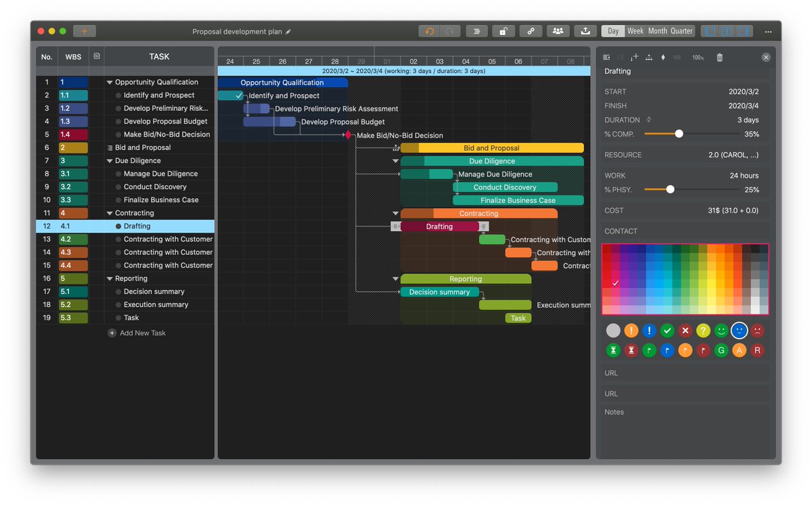Collapse Reporting group in task list

[x=110, y=279]
